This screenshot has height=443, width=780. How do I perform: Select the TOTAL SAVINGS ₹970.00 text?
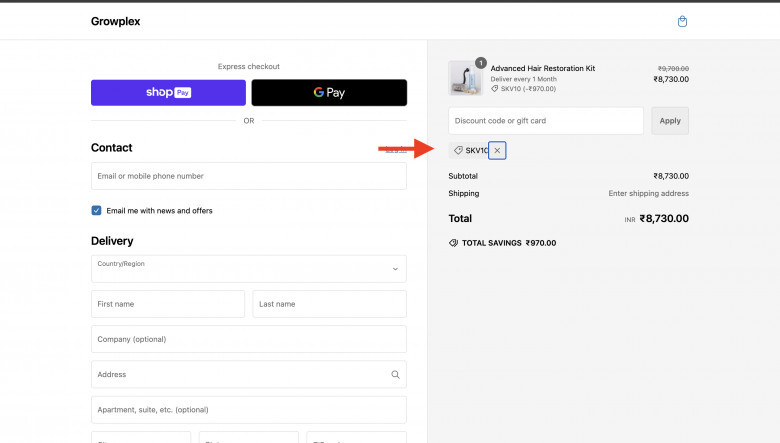point(509,243)
